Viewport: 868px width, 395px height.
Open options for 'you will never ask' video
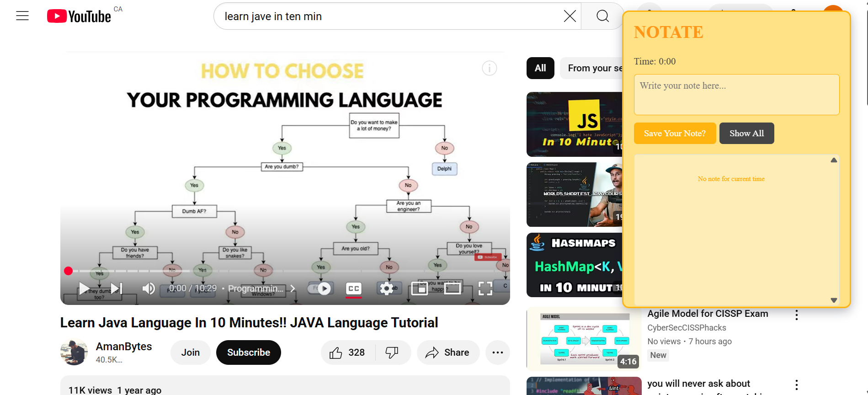(x=797, y=385)
